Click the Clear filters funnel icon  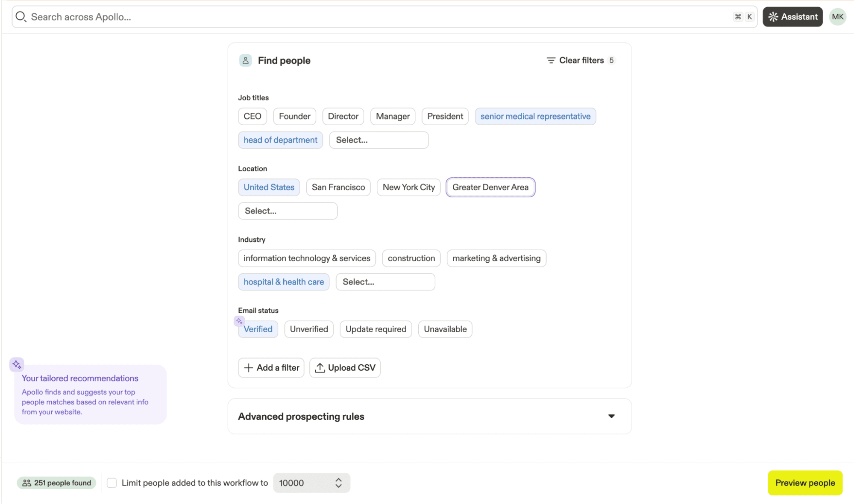tap(551, 61)
